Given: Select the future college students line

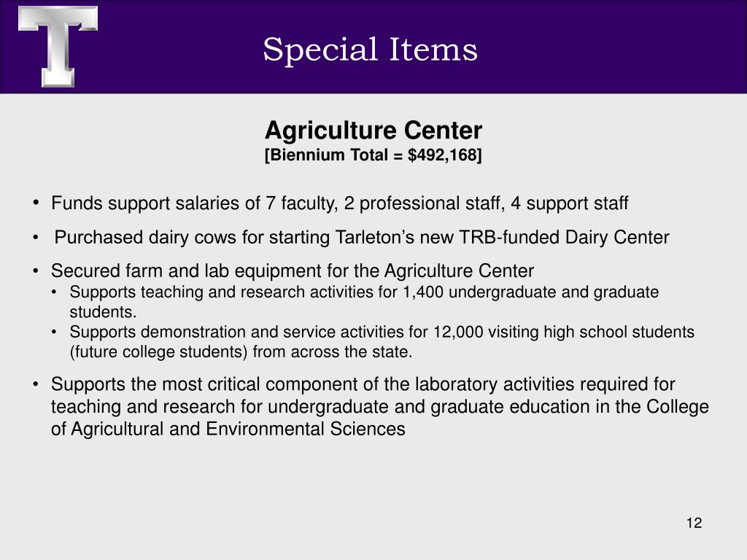Looking at the screenshot, I should 241,352.
